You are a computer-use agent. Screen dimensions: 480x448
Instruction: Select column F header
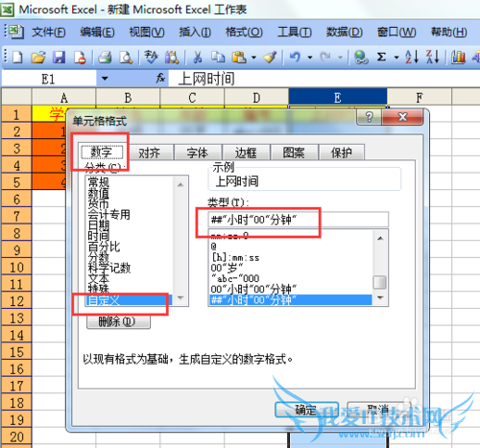tap(420, 97)
